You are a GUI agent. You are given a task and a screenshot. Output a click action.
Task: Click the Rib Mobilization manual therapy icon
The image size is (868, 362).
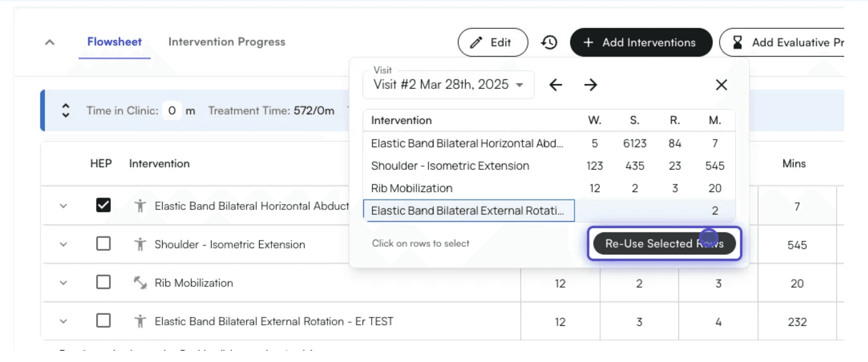coord(140,283)
